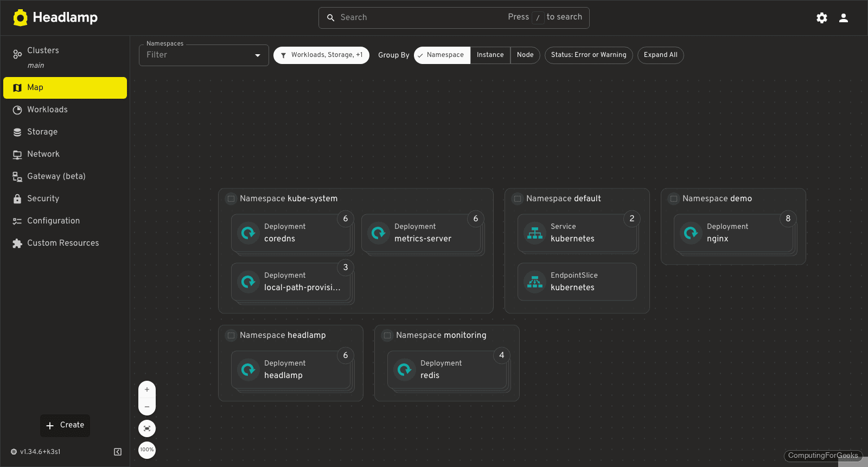Expand the headlamp group badge 6

coord(346,356)
